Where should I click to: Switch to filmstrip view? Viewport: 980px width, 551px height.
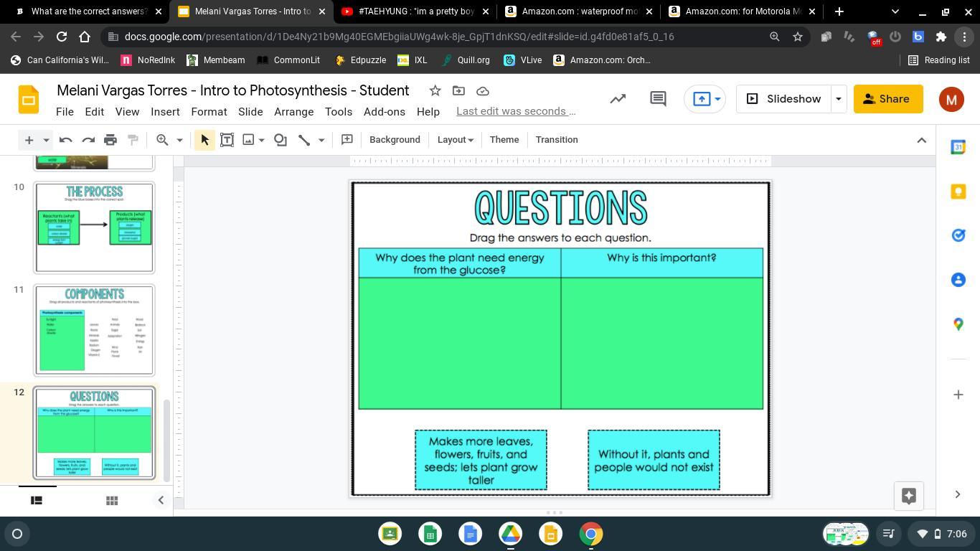(x=37, y=500)
